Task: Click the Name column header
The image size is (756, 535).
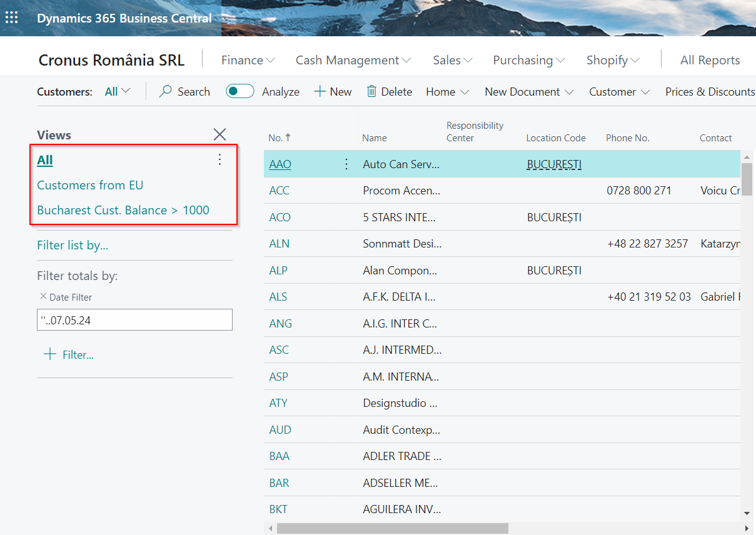Action: [375, 138]
